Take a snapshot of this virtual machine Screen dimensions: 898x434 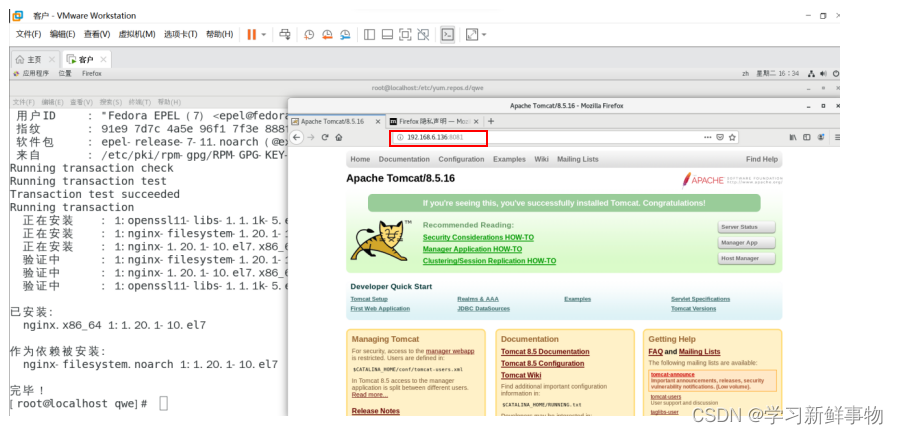[x=309, y=35]
